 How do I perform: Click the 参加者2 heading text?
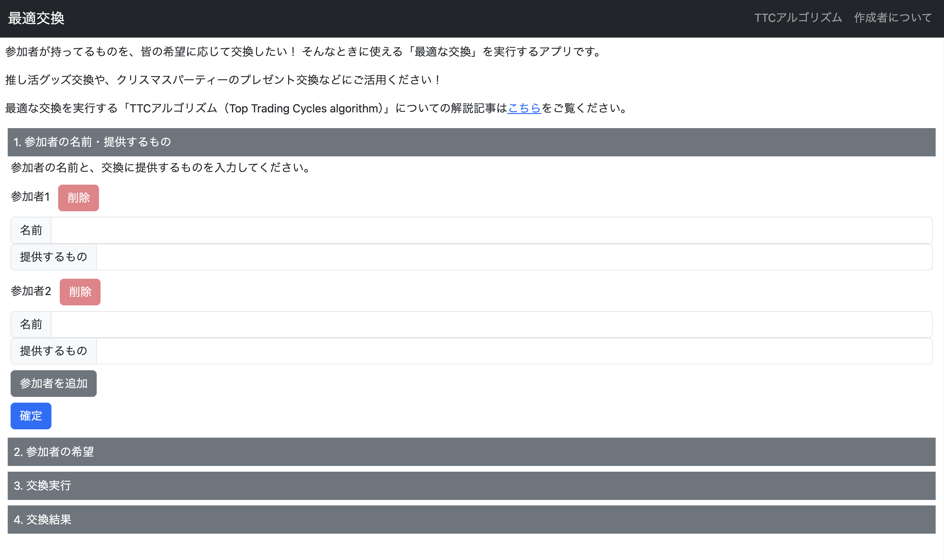click(x=31, y=291)
